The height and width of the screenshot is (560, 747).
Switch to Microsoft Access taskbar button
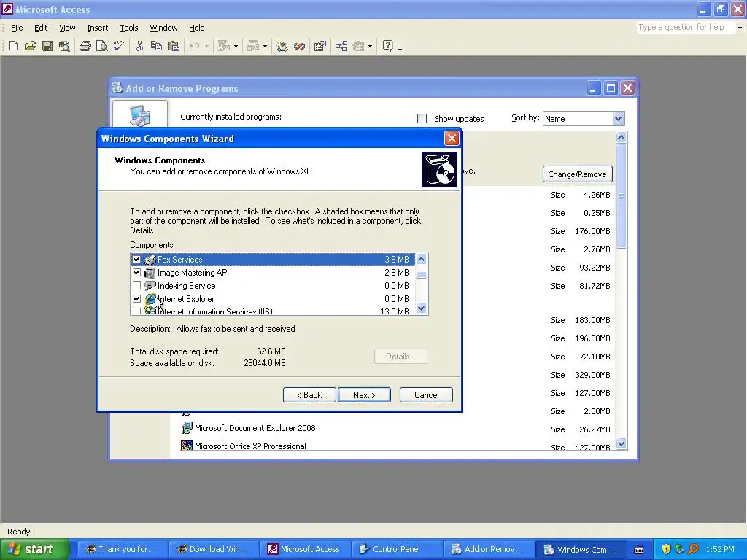(306, 549)
